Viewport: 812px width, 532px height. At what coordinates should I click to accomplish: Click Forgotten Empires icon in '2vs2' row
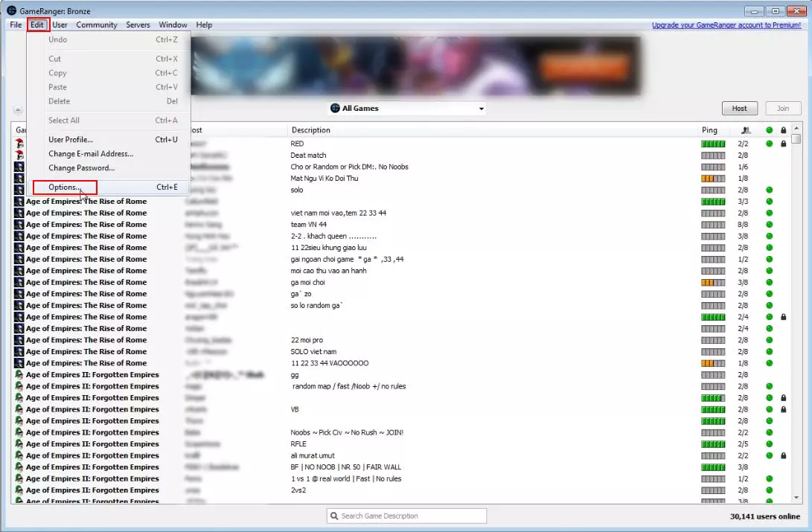[19, 490]
